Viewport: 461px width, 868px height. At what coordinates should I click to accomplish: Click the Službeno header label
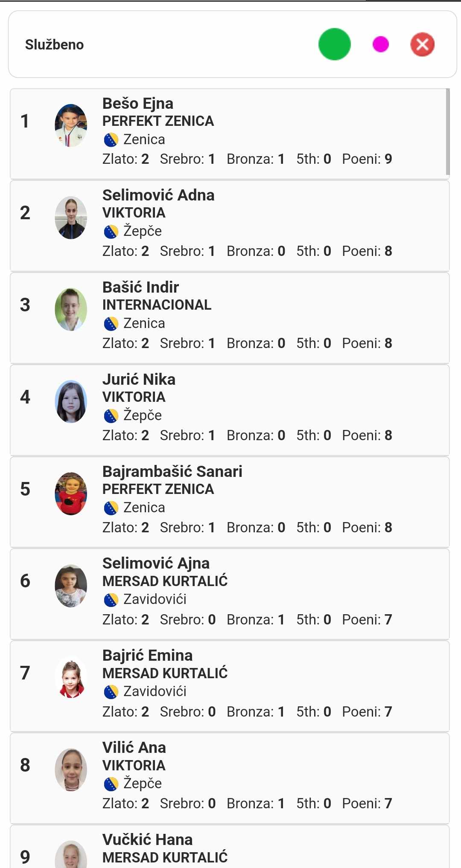pyautogui.click(x=54, y=44)
